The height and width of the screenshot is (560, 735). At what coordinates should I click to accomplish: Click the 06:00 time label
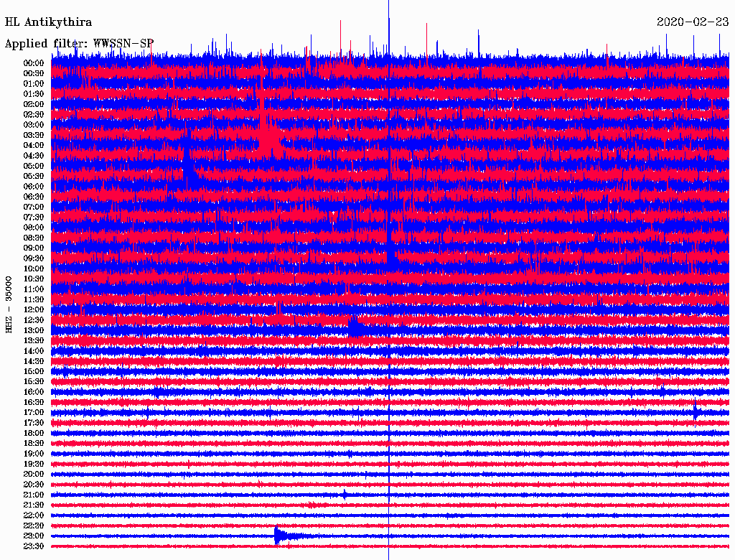click(34, 187)
